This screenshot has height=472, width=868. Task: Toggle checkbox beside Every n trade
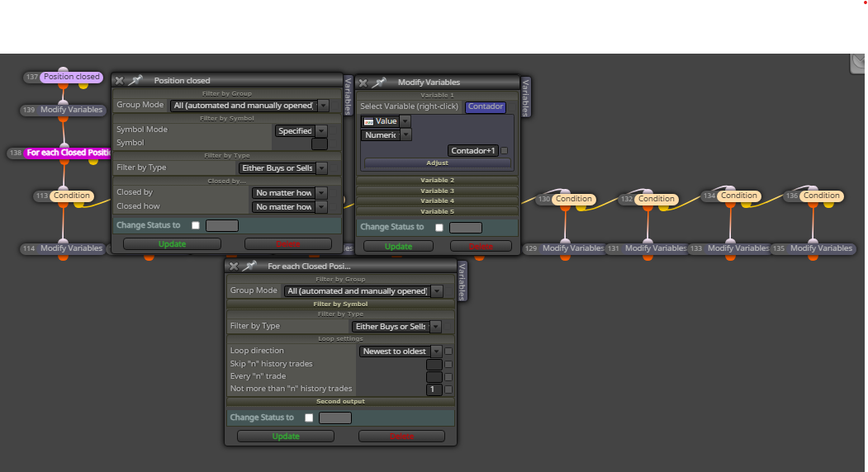point(448,377)
